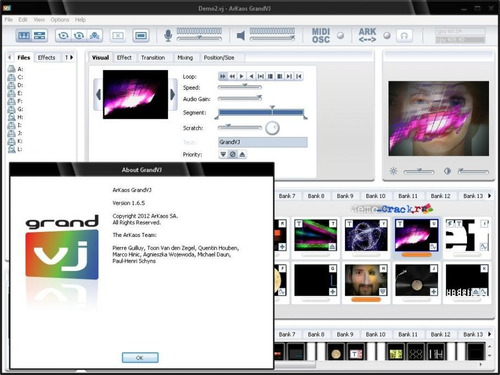Viewport: 500px width, 375px height.
Task: Click the crossed-out window icon in toolbar
Action: [118, 35]
